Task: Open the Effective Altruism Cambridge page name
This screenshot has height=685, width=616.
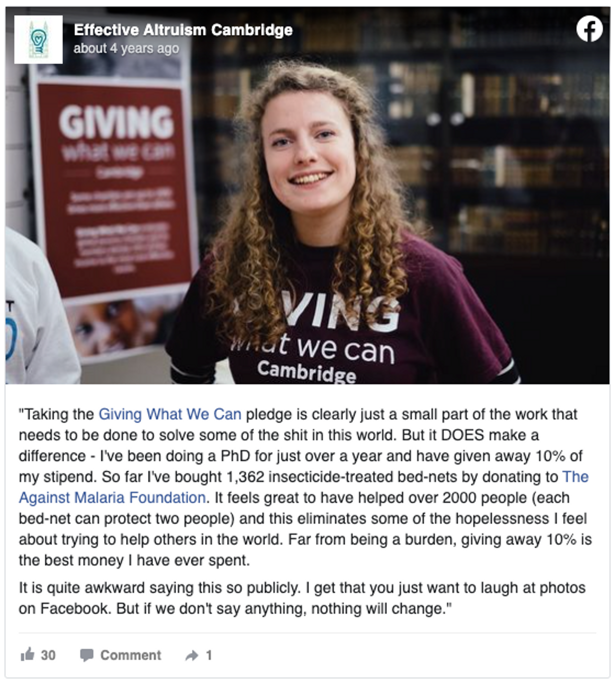Action: click(183, 30)
